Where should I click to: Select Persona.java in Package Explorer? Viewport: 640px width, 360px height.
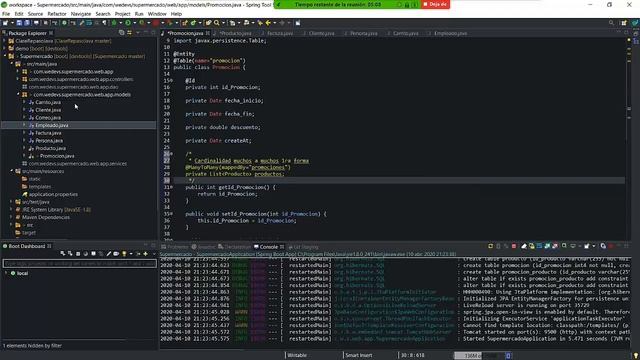49,141
